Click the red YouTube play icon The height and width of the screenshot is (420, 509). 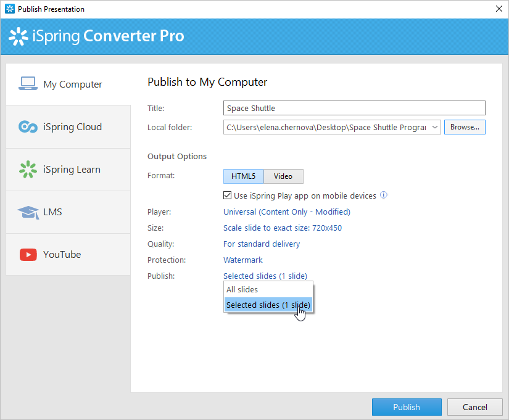tap(28, 255)
